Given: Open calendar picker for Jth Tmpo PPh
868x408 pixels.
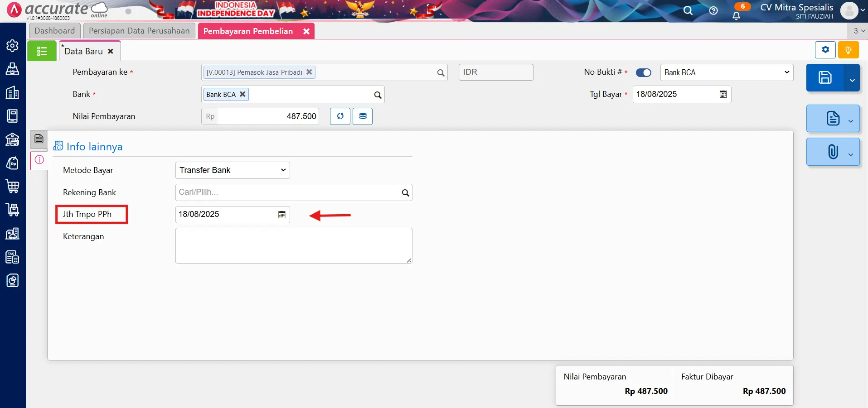Looking at the screenshot, I should point(281,214).
